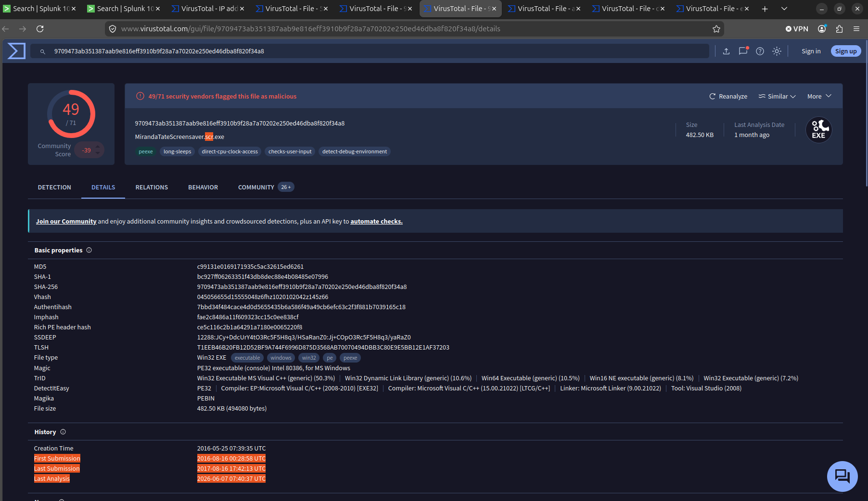Viewport: 868px width, 501px height.
Task: Click the VirusTotal home logo
Action: (x=16, y=51)
